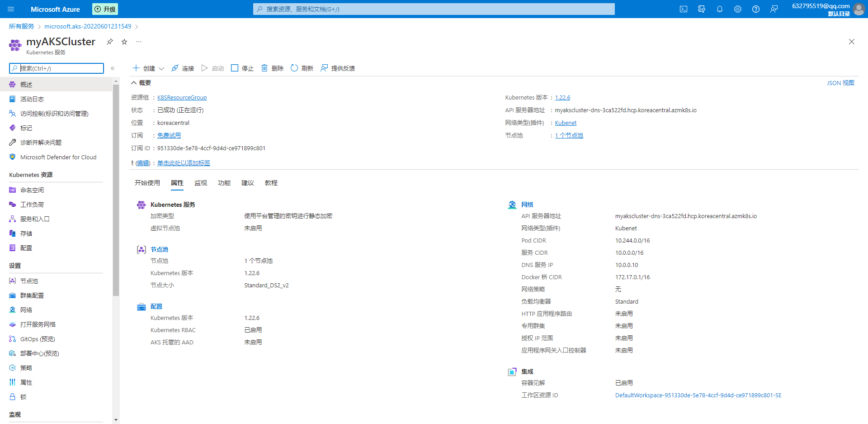Switch to the 教程 tab
The width and height of the screenshot is (868, 424).
[x=271, y=183]
